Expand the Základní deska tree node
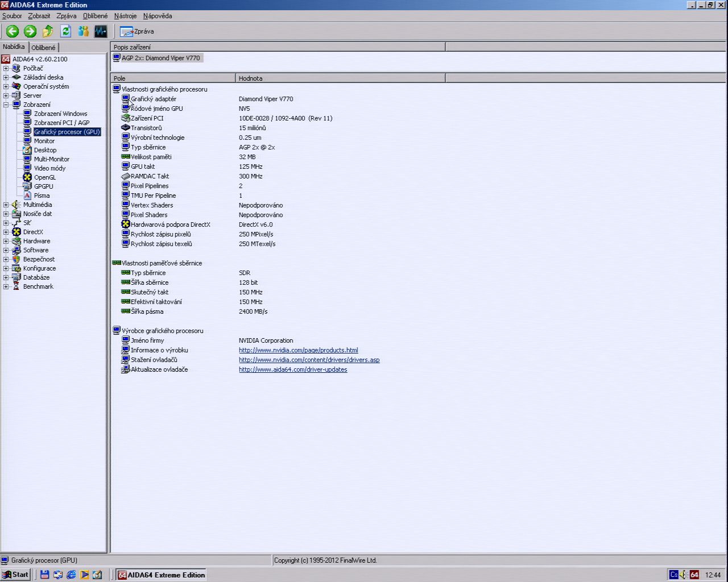Image resolution: width=728 pixels, height=582 pixels. (x=6, y=77)
